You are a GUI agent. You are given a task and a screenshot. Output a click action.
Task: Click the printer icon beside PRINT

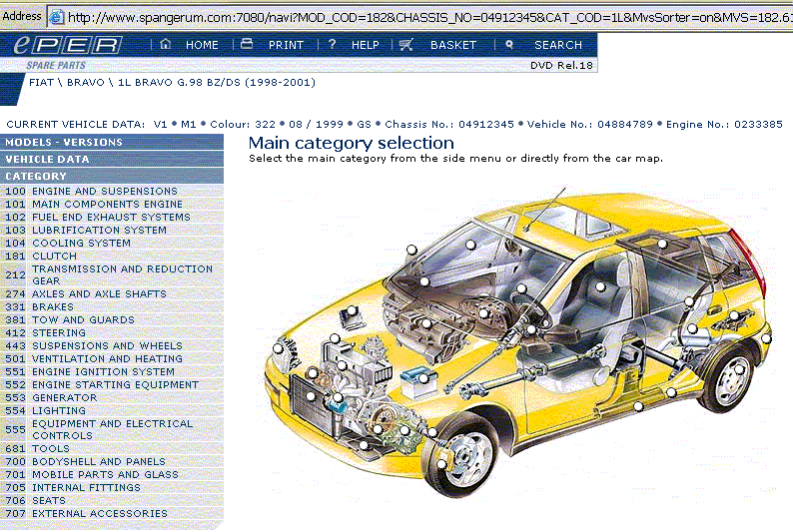tap(248, 45)
